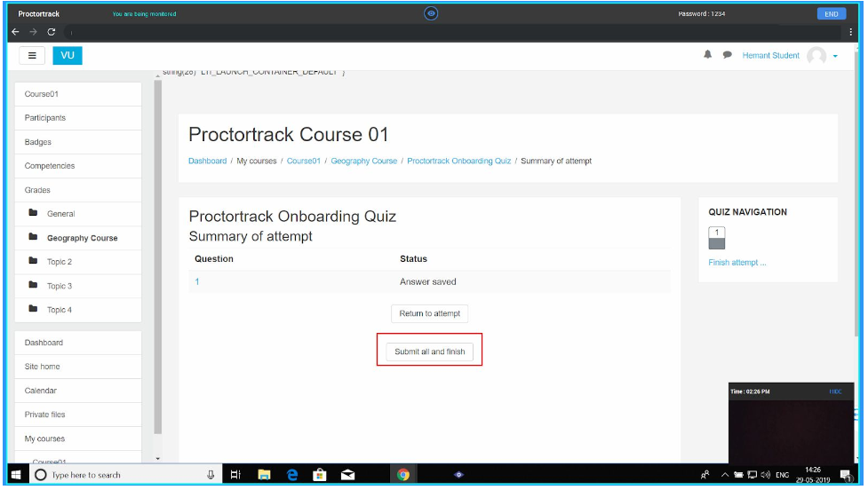The width and height of the screenshot is (868, 490).
Task: Switch to Chrome on taskbar
Action: click(403, 475)
